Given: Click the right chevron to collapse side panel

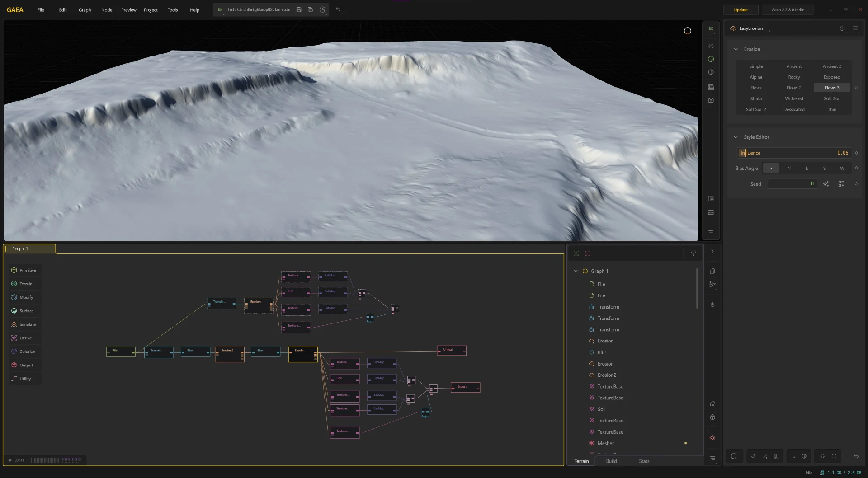Looking at the screenshot, I should [712, 252].
